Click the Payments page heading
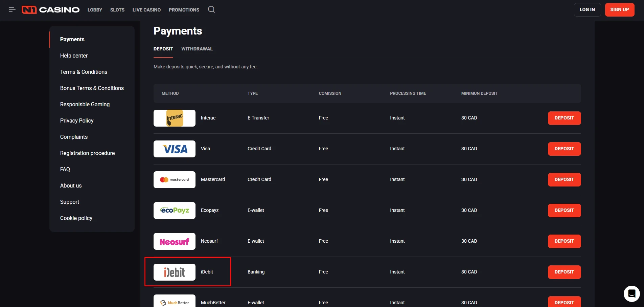The width and height of the screenshot is (644, 307). coord(178,31)
